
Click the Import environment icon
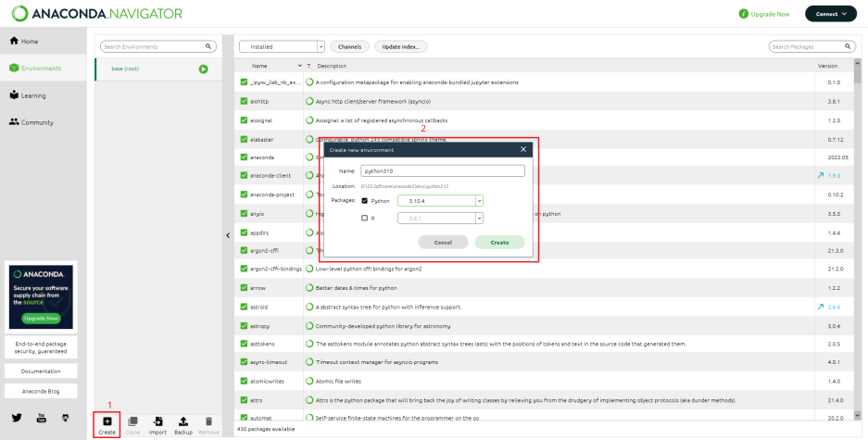click(157, 421)
